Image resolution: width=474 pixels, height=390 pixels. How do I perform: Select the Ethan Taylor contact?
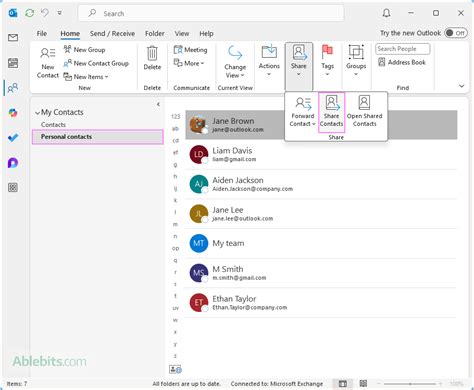click(x=321, y=303)
